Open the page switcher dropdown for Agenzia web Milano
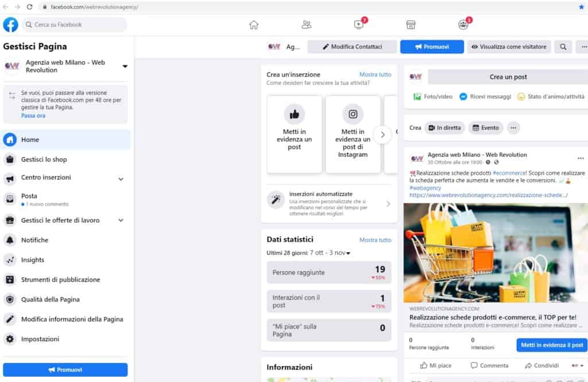588x382 pixels. click(125, 67)
